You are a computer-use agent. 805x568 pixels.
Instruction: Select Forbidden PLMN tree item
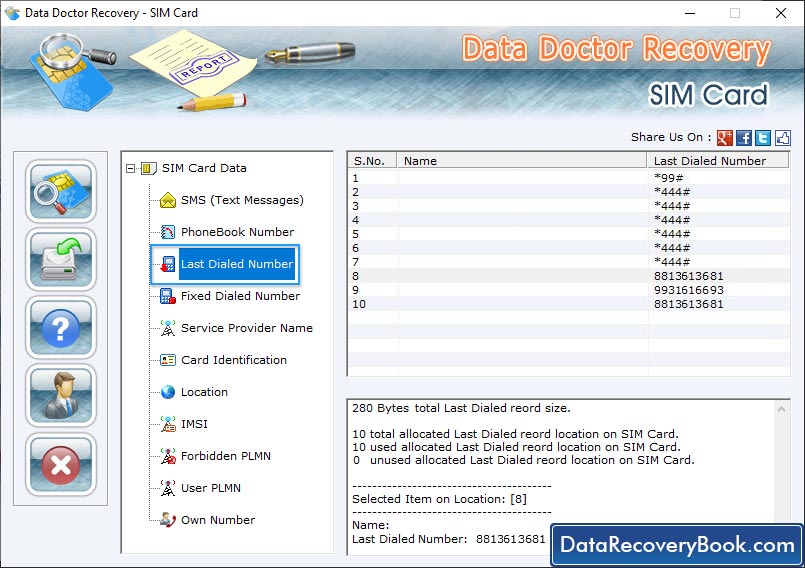pos(226,456)
